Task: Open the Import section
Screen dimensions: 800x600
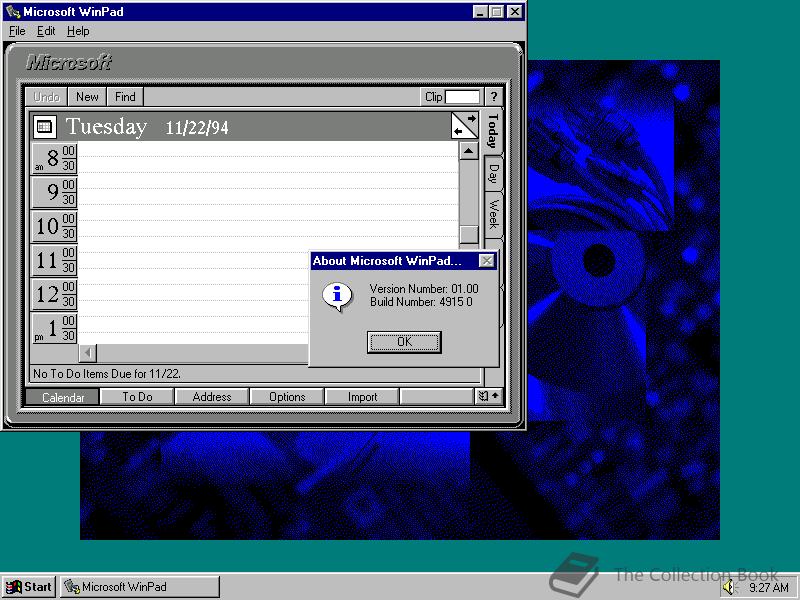Action: click(362, 397)
